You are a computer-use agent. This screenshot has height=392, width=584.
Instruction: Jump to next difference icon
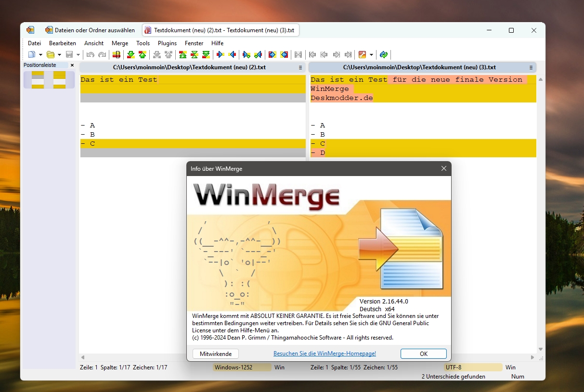pos(130,55)
